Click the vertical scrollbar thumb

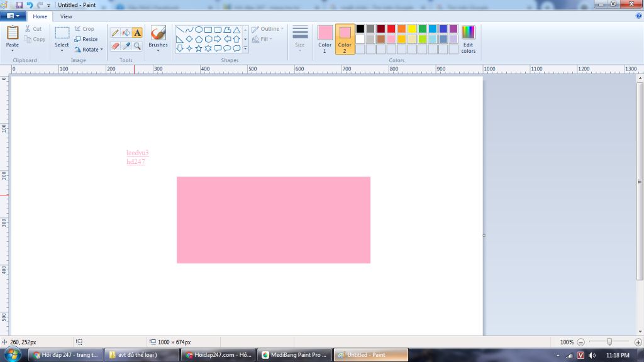pyautogui.click(x=640, y=182)
